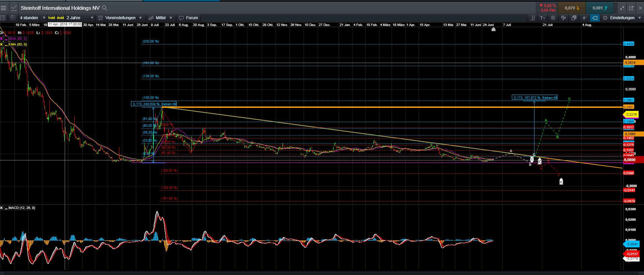644x275 pixels.
Task: Select the 1std quick interval shortcut
Action: [x=52, y=18]
